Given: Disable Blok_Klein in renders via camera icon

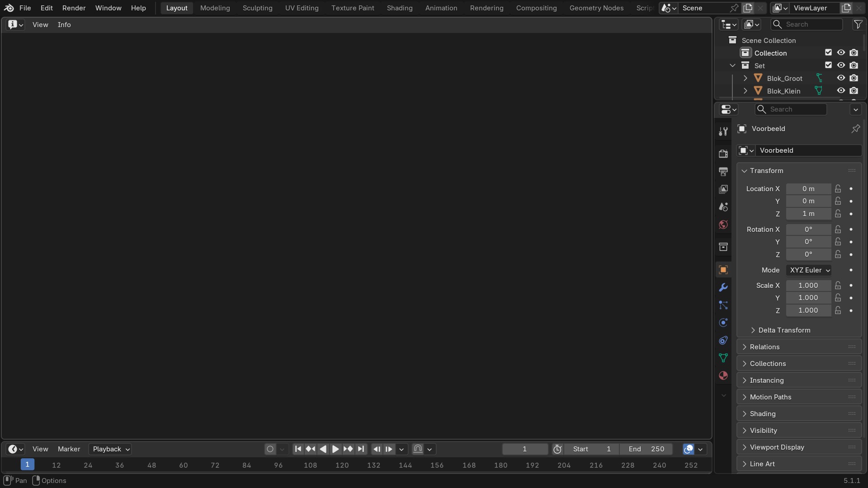Looking at the screenshot, I should [854, 91].
